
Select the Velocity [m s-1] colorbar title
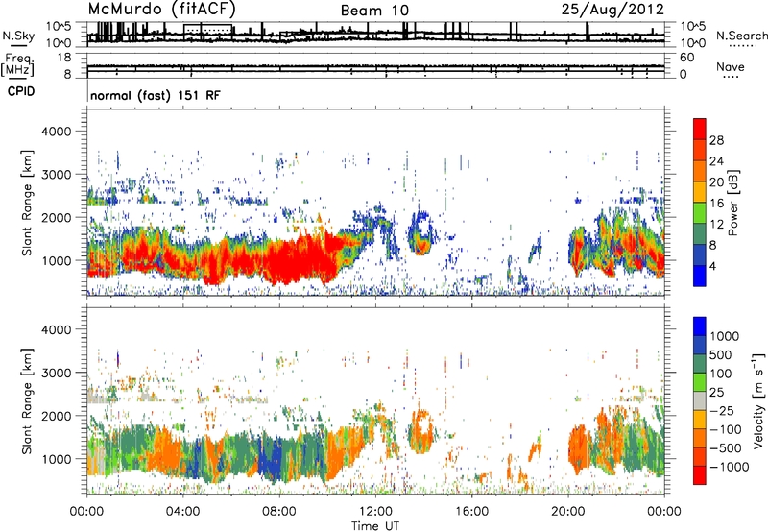(758, 400)
